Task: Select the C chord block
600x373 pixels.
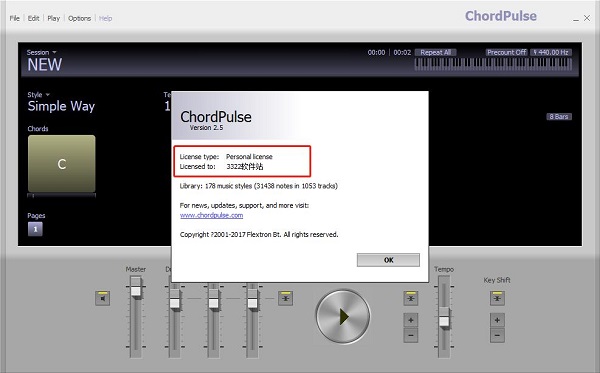Action: [62, 164]
